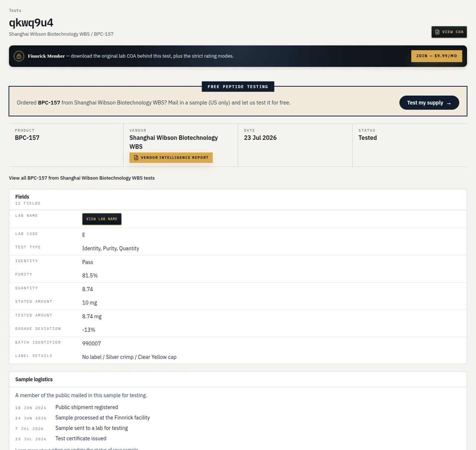Click the LAB NAME field label
The image size is (476, 450).
(x=26, y=216)
